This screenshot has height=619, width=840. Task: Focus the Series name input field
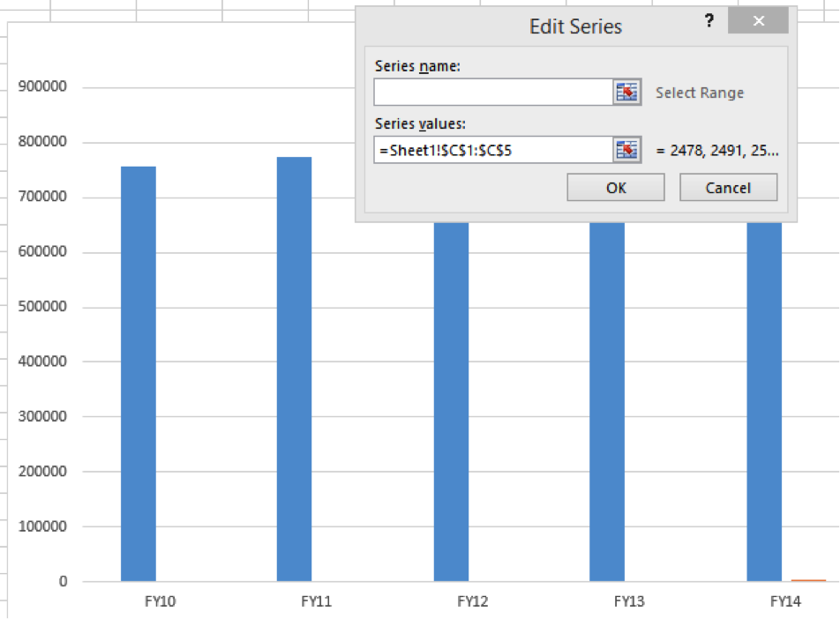coord(493,92)
